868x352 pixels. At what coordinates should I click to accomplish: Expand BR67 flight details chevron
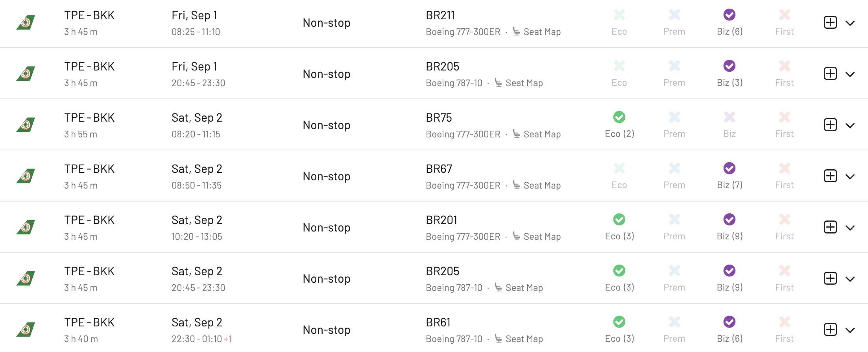(850, 176)
